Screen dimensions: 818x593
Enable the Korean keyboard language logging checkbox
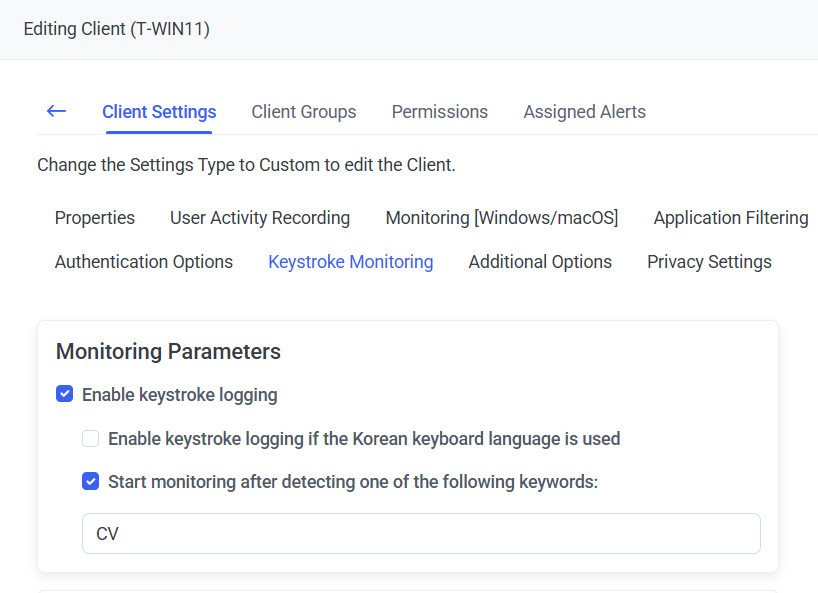[x=91, y=439]
